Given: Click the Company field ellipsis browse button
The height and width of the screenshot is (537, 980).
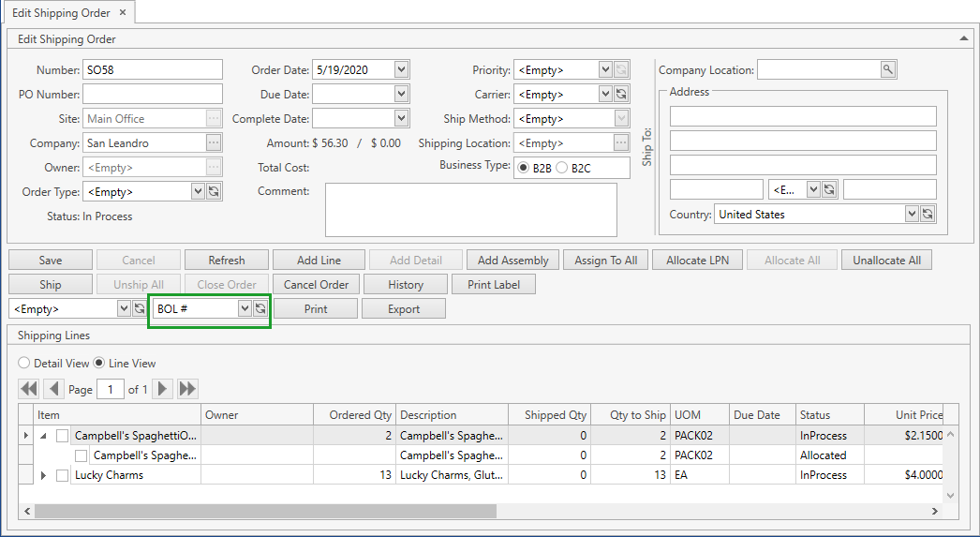Looking at the screenshot, I should (215, 143).
